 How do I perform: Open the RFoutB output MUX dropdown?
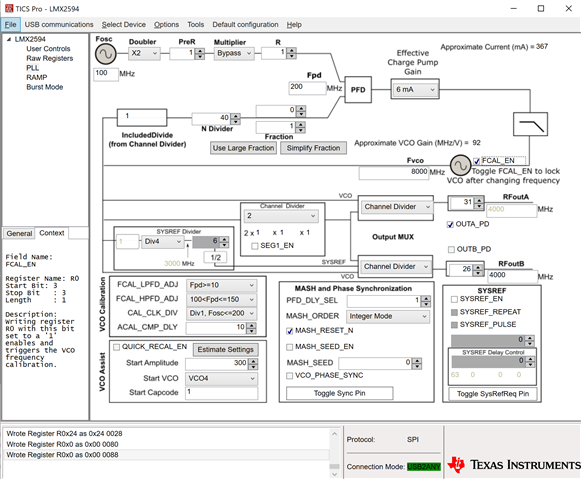click(395, 266)
